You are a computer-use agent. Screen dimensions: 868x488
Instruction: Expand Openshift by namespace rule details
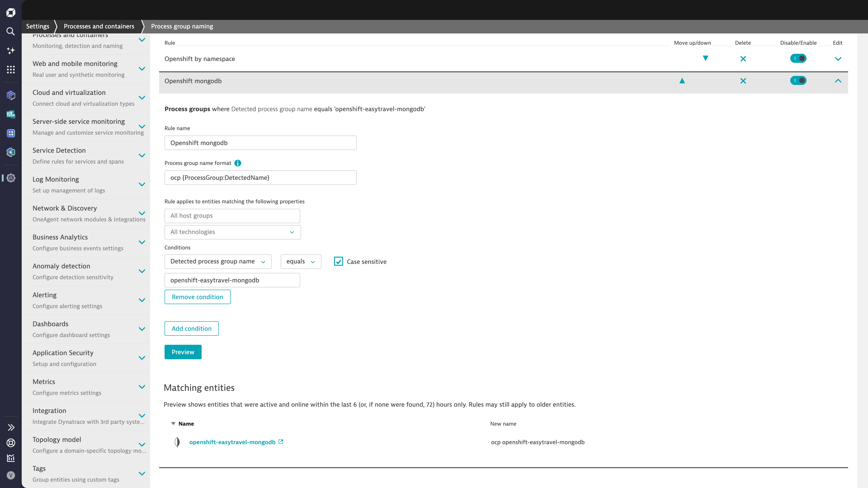pyautogui.click(x=838, y=59)
